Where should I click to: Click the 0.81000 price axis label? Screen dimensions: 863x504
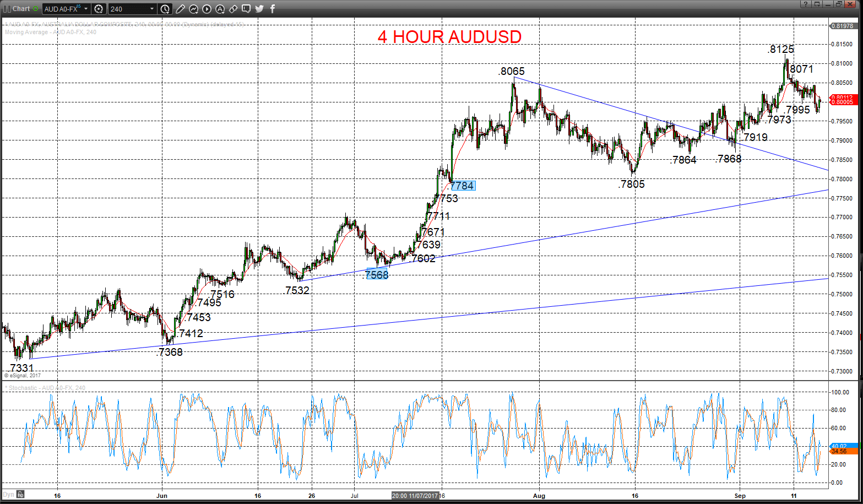(842, 63)
